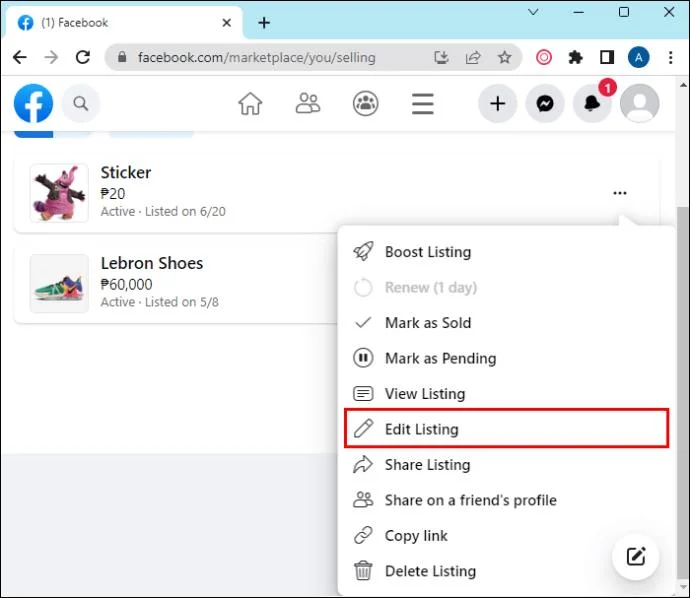Open the Sticker listing three-dot options
The height and width of the screenshot is (598, 690).
[x=620, y=193]
